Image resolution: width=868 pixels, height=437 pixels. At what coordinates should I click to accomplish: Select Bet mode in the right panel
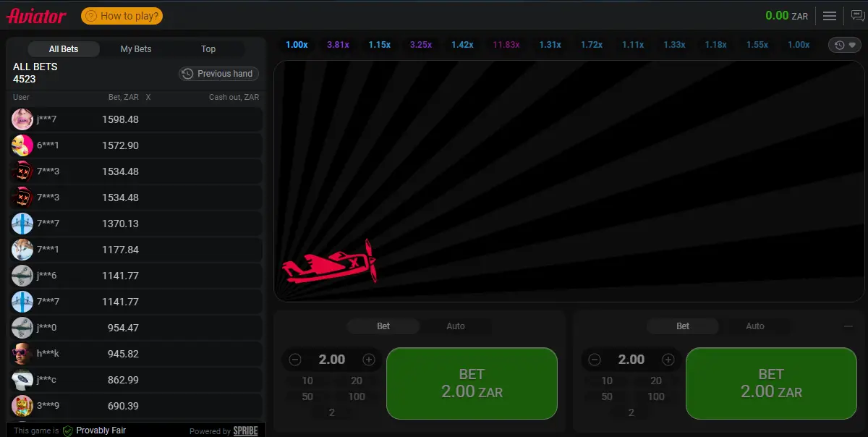point(683,326)
